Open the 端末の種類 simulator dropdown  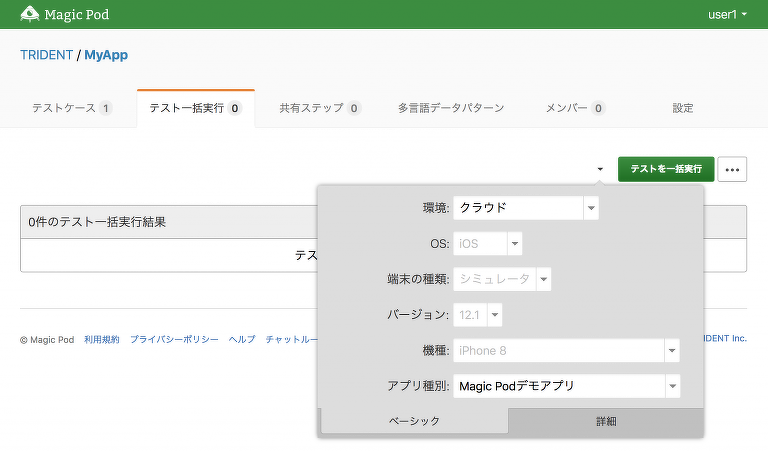pos(502,279)
